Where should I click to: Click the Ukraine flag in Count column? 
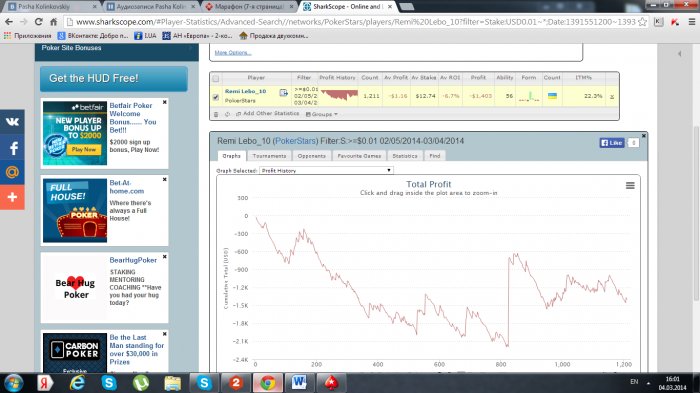[552, 96]
